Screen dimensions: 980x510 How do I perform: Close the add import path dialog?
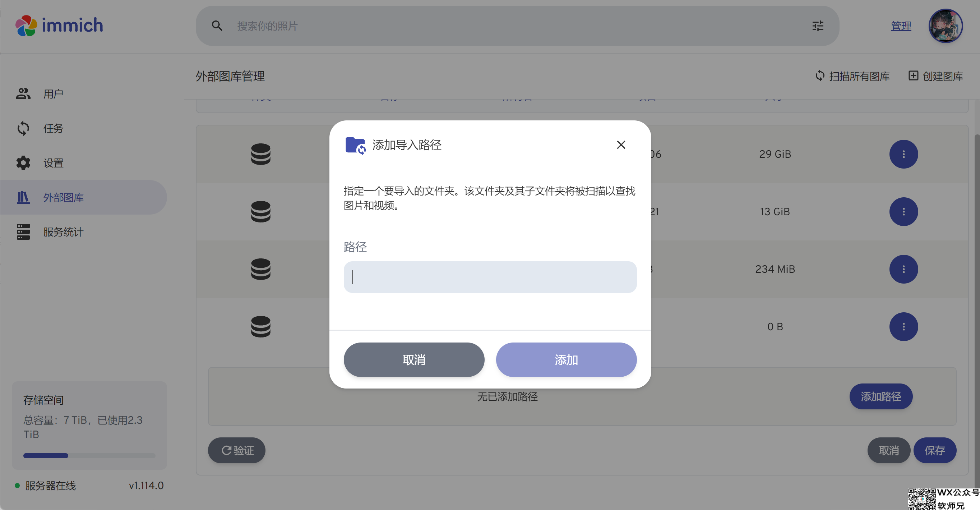621,144
